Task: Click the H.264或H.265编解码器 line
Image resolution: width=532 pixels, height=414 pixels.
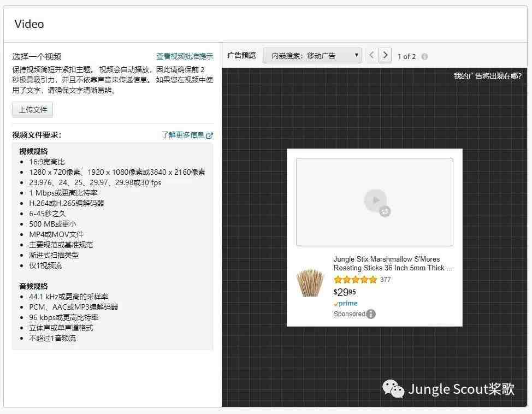Action: [67, 203]
